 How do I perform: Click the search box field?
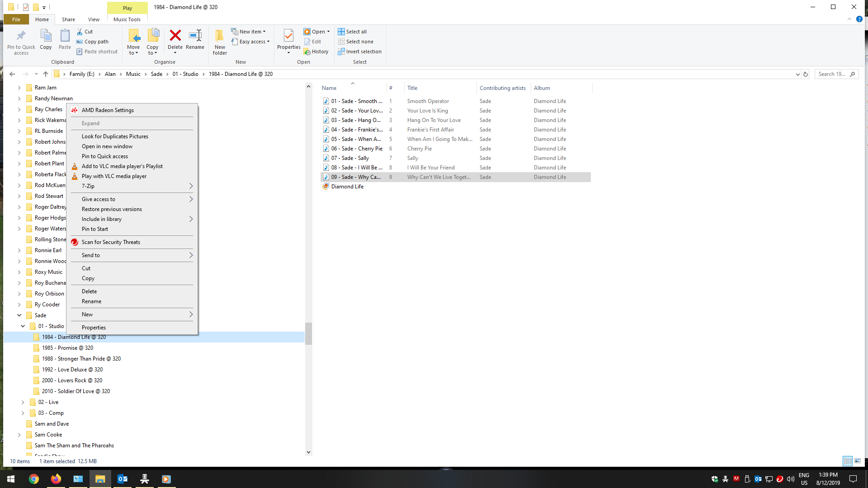pyautogui.click(x=836, y=74)
